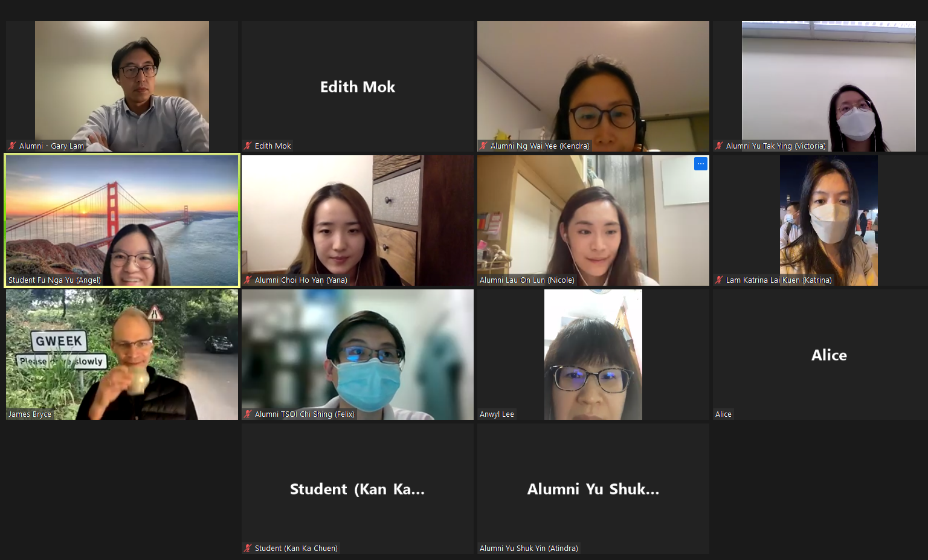928x560 pixels.
Task: Click the muted mic icon beside Lam Katrina Lai Kuen
Action: pyautogui.click(x=719, y=280)
